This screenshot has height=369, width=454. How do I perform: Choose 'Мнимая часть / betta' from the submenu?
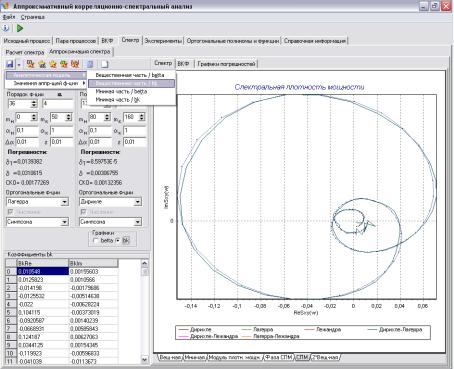[131, 91]
